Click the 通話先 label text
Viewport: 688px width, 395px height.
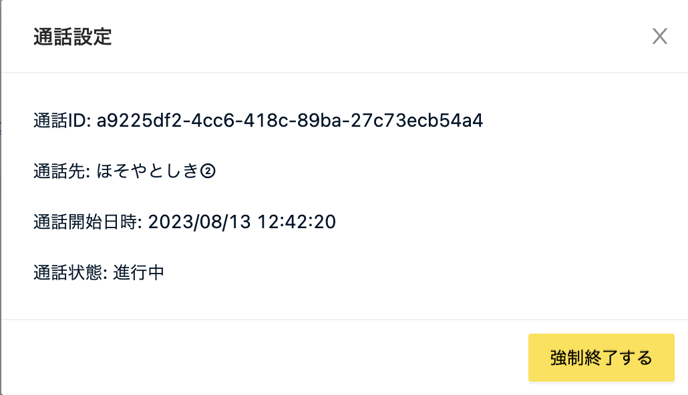(61, 171)
